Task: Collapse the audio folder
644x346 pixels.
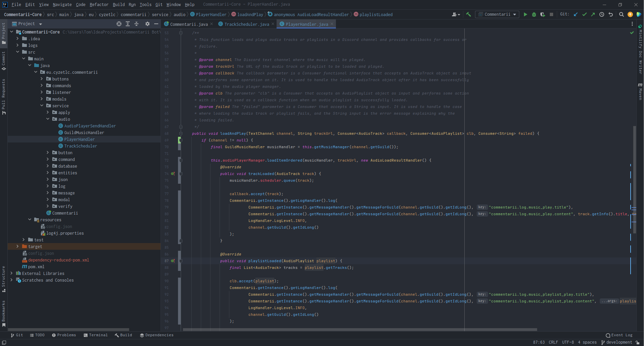Action: 48,119
